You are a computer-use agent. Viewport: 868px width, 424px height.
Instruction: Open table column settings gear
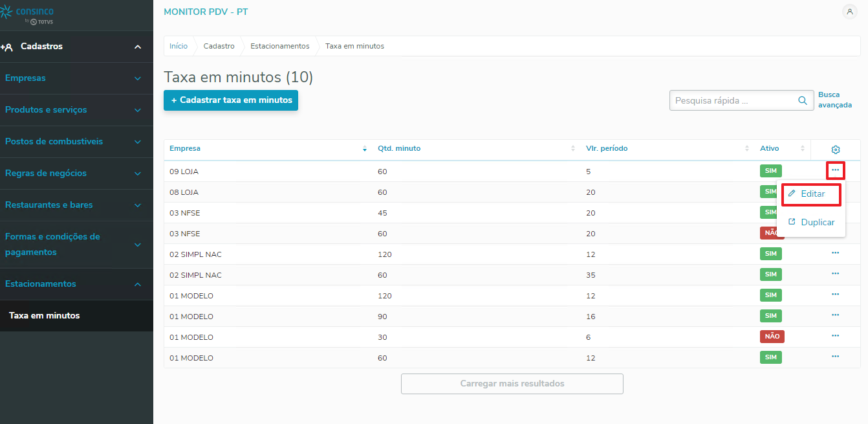[x=835, y=150]
